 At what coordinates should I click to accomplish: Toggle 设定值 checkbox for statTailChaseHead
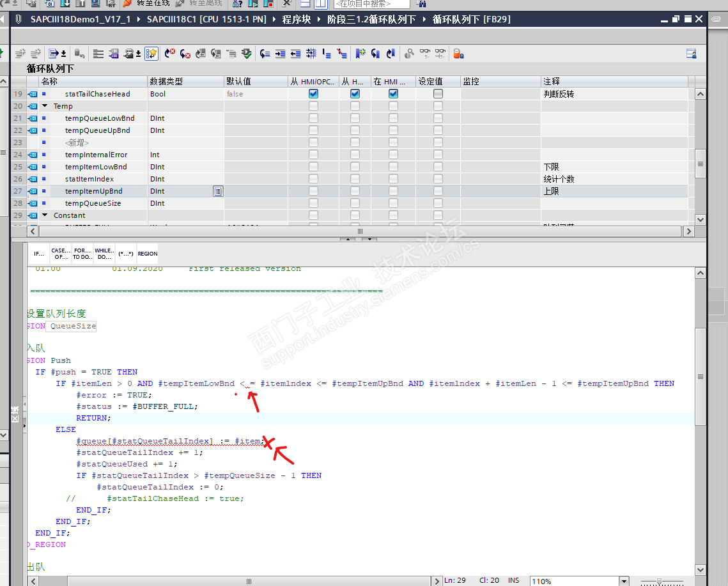click(438, 94)
